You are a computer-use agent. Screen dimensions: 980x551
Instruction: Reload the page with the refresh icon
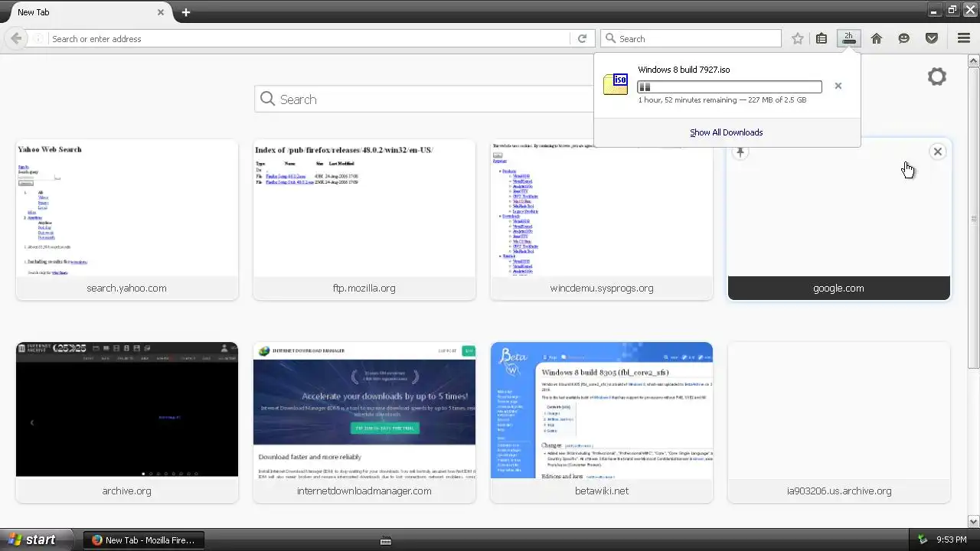582,38
